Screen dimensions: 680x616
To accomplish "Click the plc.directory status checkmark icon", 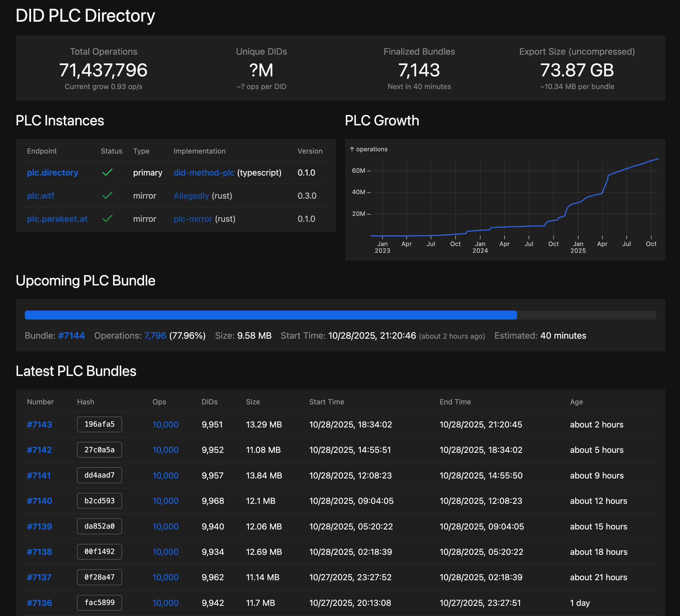I will [107, 173].
